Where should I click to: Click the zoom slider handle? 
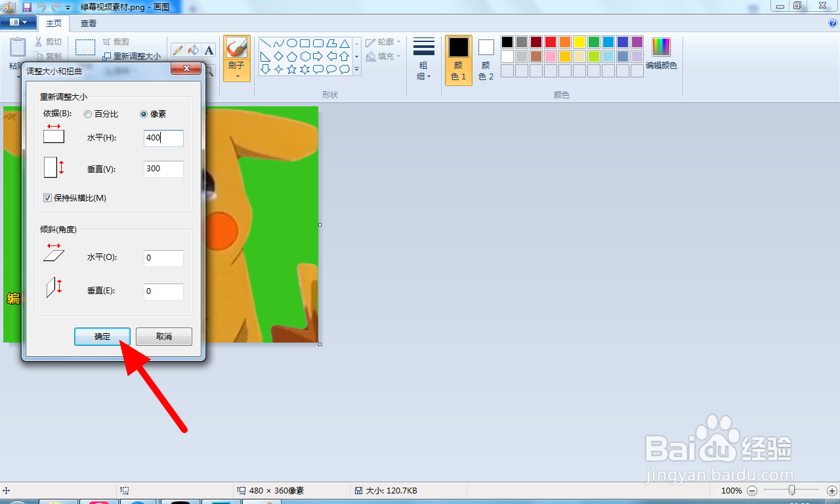click(792, 490)
